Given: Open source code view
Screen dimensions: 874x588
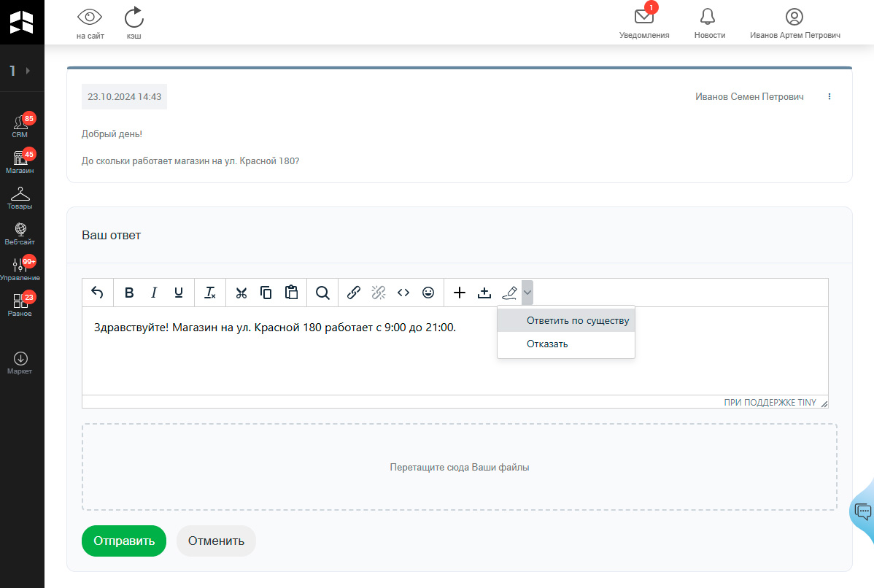Looking at the screenshot, I should [x=403, y=293].
